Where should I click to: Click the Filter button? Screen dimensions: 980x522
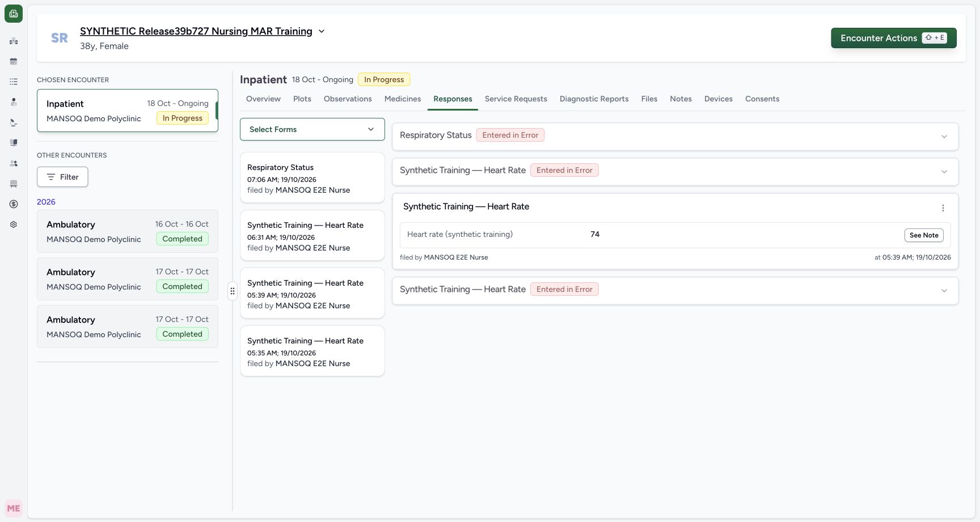[x=62, y=177]
